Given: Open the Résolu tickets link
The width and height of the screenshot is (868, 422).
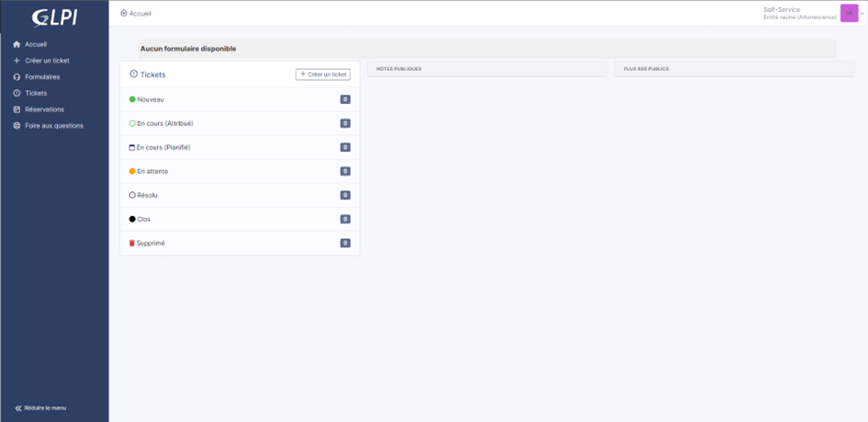Looking at the screenshot, I should tap(147, 195).
